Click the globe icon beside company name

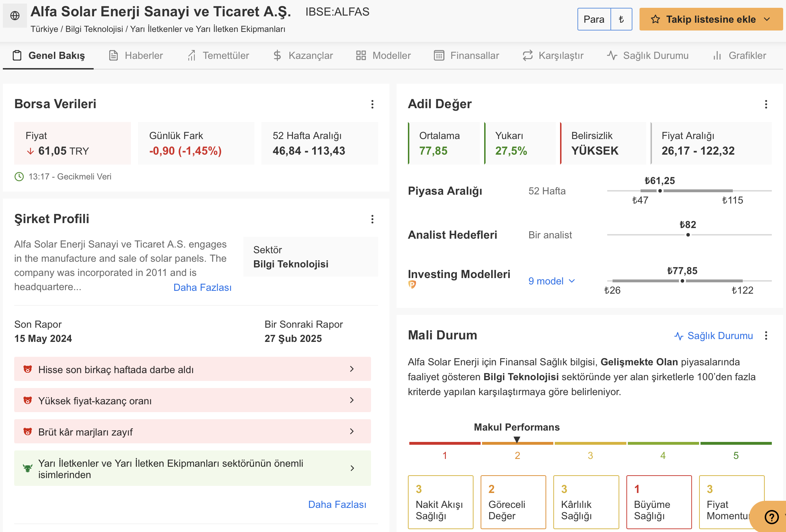pyautogui.click(x=15, y=16)
